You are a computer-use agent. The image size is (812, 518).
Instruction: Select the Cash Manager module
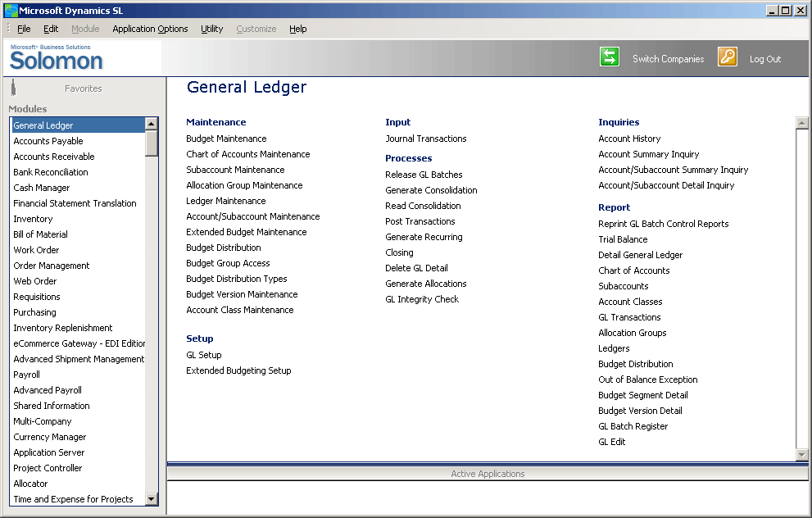point(42,188)
